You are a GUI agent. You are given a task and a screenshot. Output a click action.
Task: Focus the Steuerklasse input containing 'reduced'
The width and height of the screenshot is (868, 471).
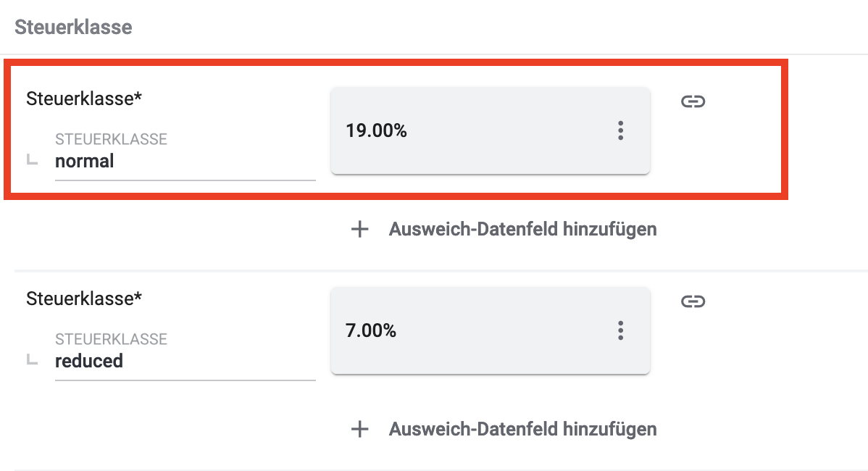click(185, 362)
